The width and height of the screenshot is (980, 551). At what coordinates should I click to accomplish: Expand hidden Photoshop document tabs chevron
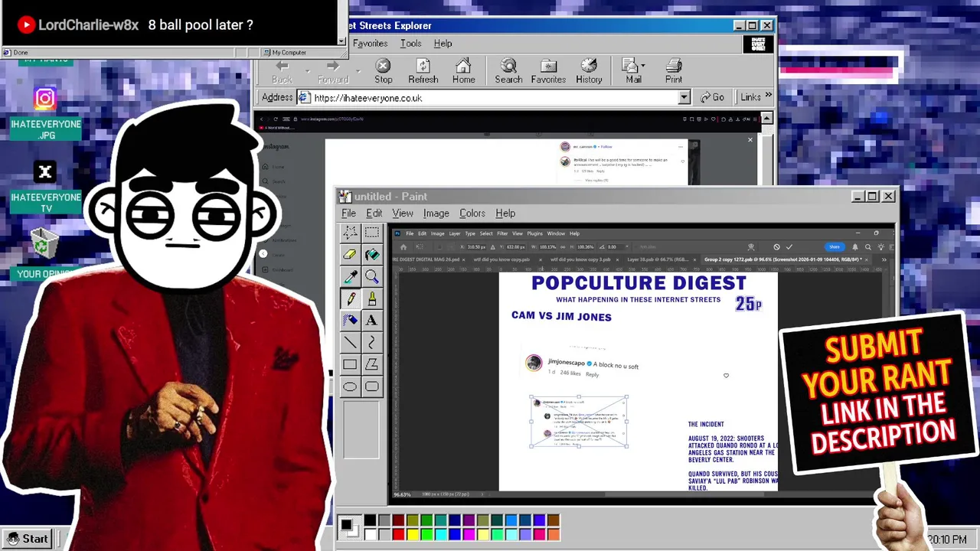[x=884, y=259]
